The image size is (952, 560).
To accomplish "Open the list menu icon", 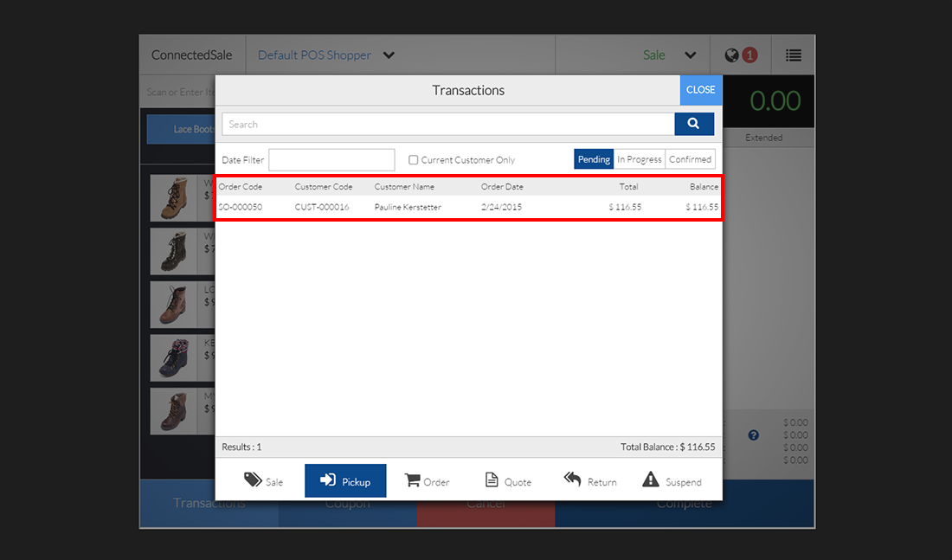I will 793,55.
